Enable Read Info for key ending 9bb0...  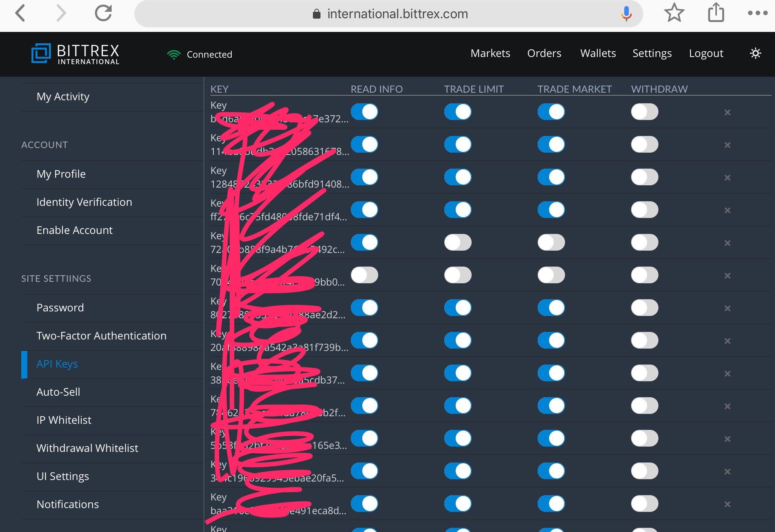coord(365,275)
